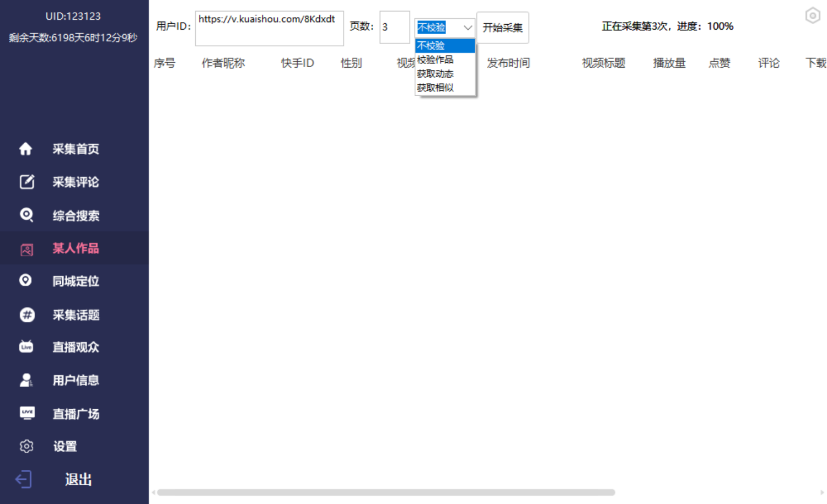Viewport: 827px width, 504px height.
Task: Select the 采集首页 home icon
Action: pyautogui.click(x=26, y=149)
